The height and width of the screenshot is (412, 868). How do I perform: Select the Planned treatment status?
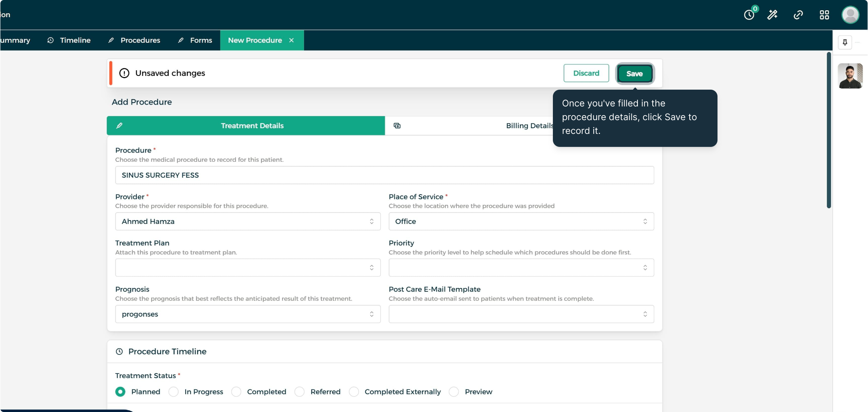120,392
